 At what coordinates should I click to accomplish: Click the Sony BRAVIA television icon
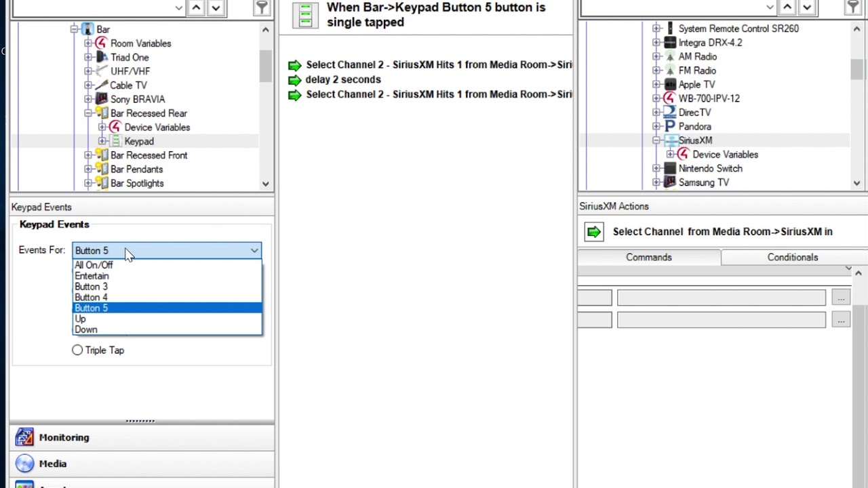tap(101, 99)
